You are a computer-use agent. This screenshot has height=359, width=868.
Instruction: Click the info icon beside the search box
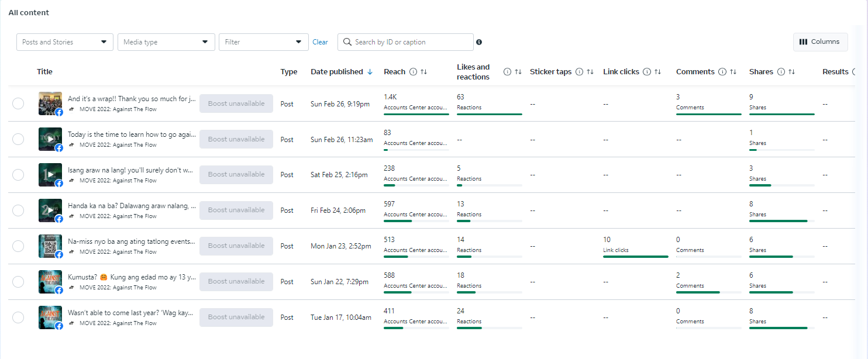click(x=479, y=42)
